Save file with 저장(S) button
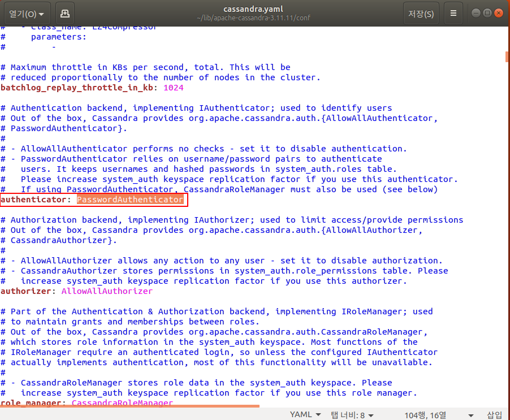This screenshot has height=420, width=510. tap(421, 14)
